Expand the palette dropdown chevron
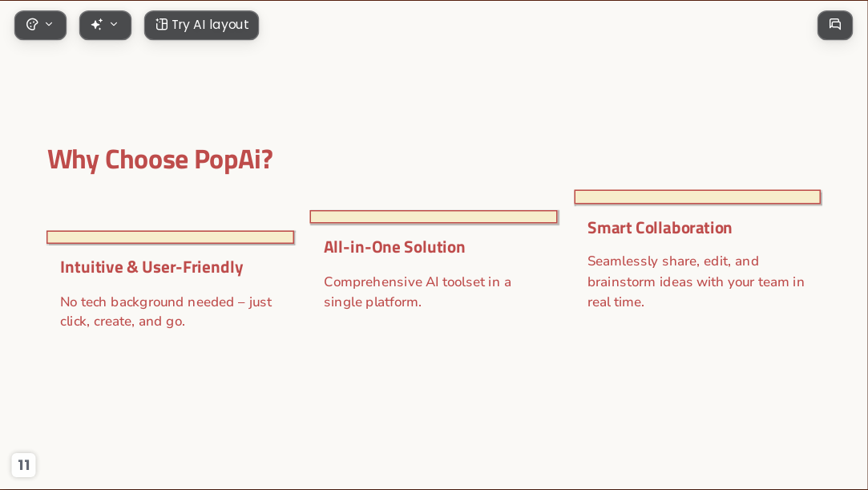The image size is (868, 490). tap(49, 24)
